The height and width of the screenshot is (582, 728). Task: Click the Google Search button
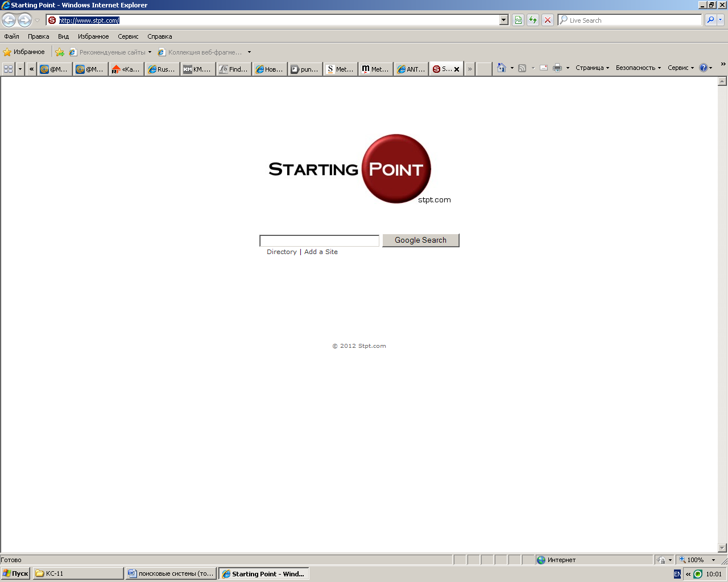click(x=420, y=240)
